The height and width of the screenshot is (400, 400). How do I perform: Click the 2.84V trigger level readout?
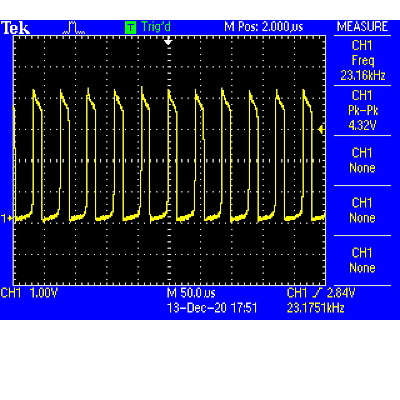(x=341, y=293)
